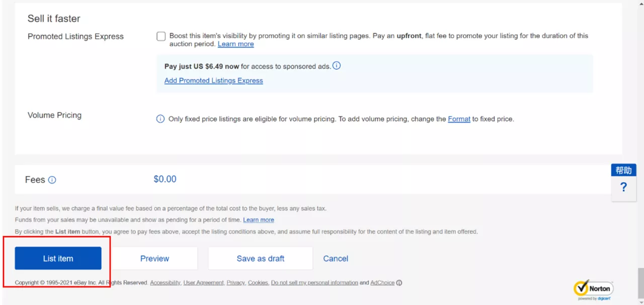Click the AdChoice info icon
Viewport: 644px width, 305px height.
(399, 283)
